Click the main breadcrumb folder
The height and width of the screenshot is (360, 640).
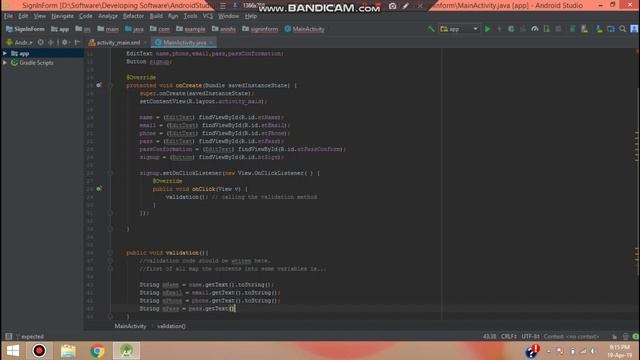[x=108, y=29]
